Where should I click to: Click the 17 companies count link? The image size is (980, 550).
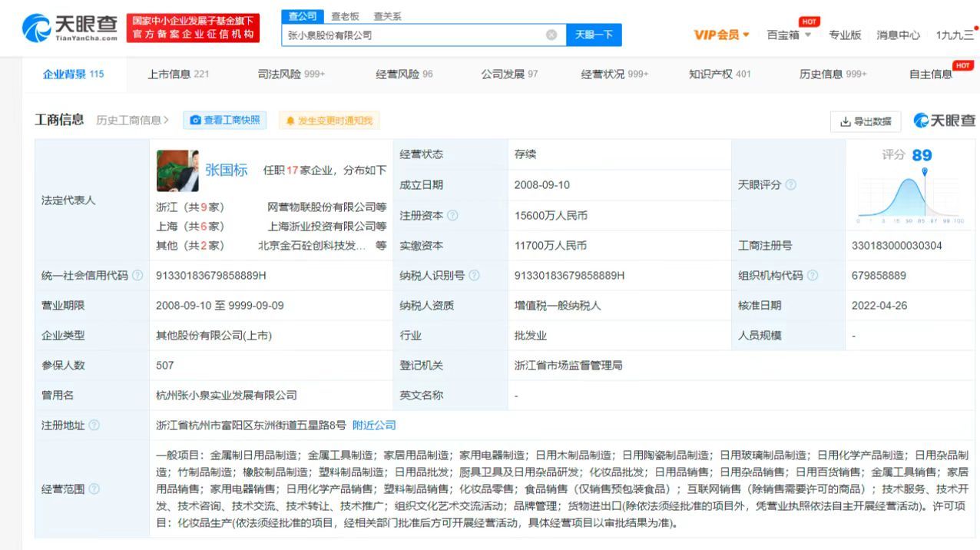[292, 171]
